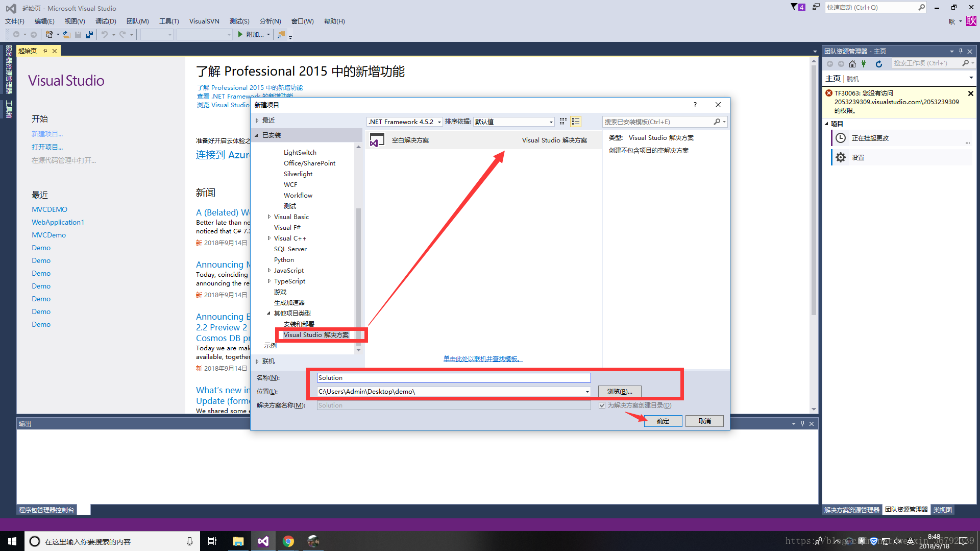980x551 pixels.
Task: Pin the Start Page tab
Action: click(45, 51)
